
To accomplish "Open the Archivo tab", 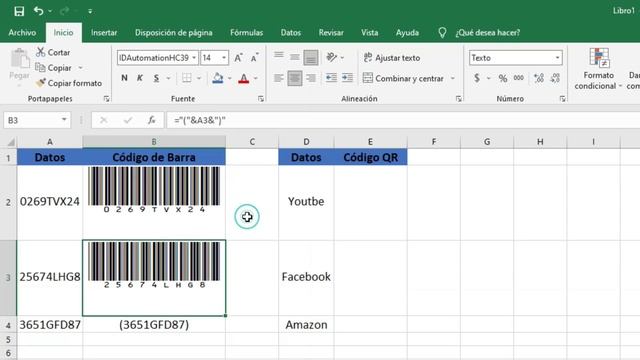I will click(22, 33).
